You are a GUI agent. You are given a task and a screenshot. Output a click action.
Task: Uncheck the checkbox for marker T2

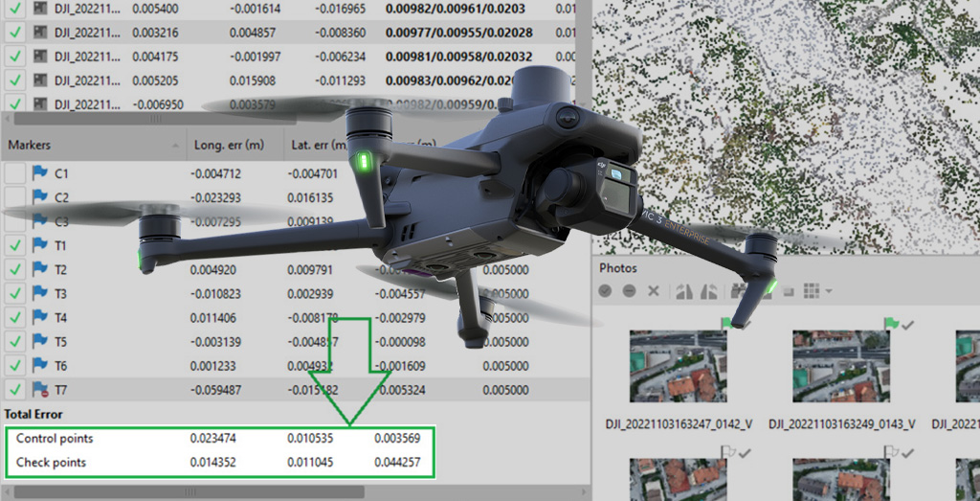(15, 269)
